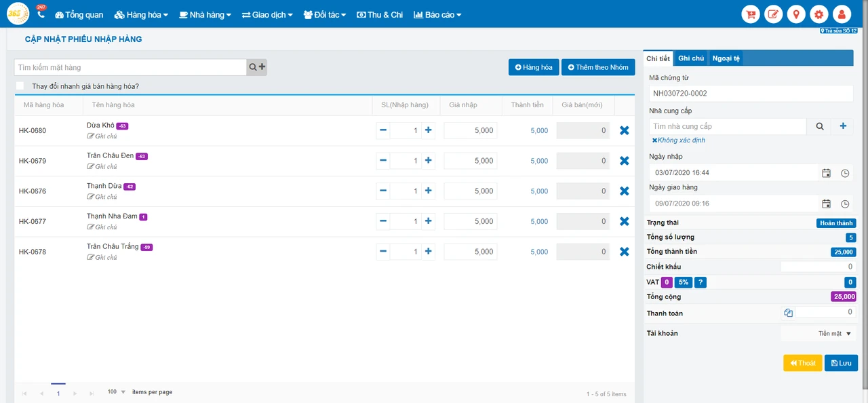Open the Giao dịch menu dropdown
Viewport: 868px width, 403px height.
tap(267, 14)
